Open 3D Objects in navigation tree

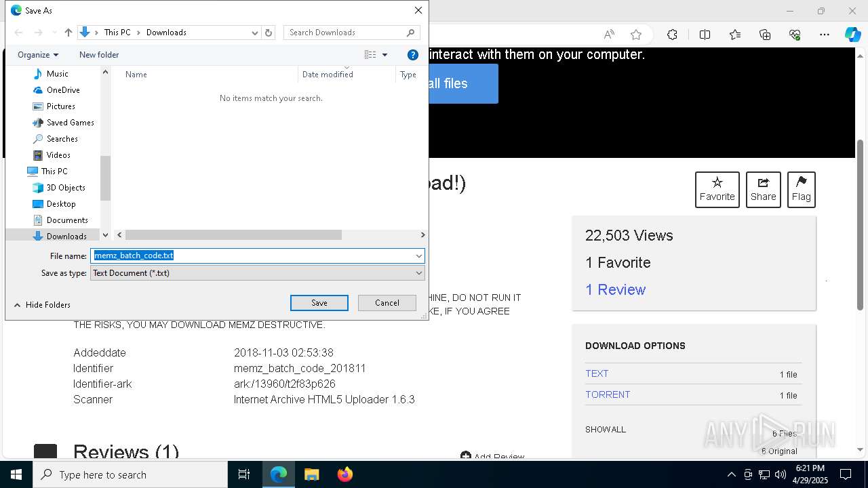(x=66, y=187)
